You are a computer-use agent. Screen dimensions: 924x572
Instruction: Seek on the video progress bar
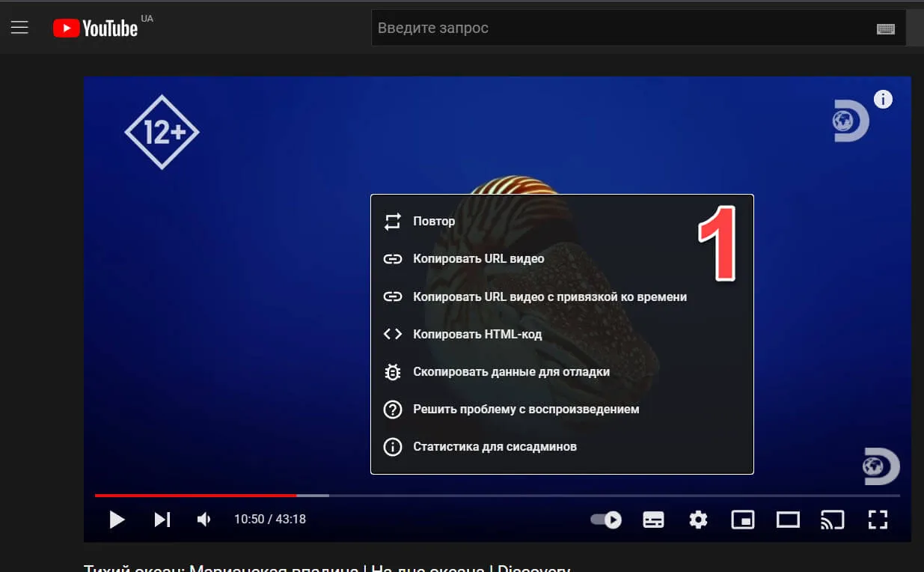click(498, 496)
